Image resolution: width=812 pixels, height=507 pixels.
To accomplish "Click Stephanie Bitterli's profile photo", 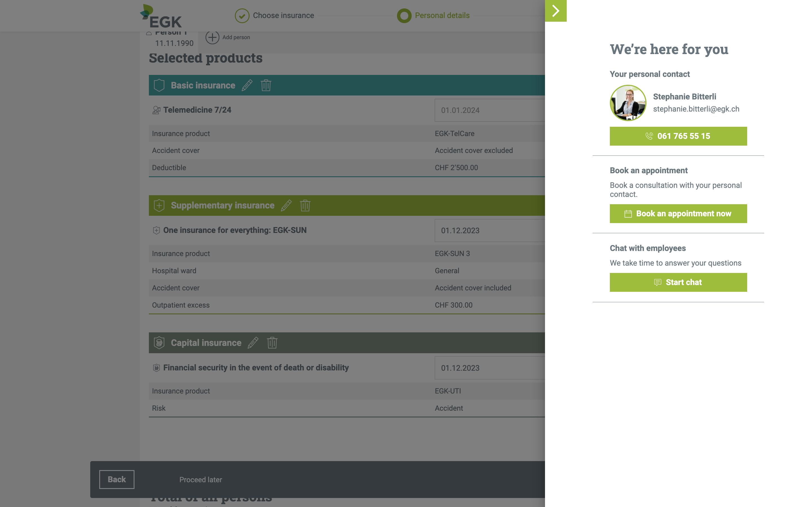I will point(628,103).
